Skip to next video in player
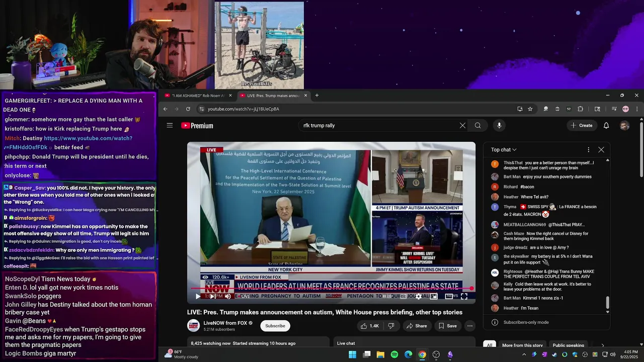This screenshot has width=644, height=362. [x=213, y=296]
